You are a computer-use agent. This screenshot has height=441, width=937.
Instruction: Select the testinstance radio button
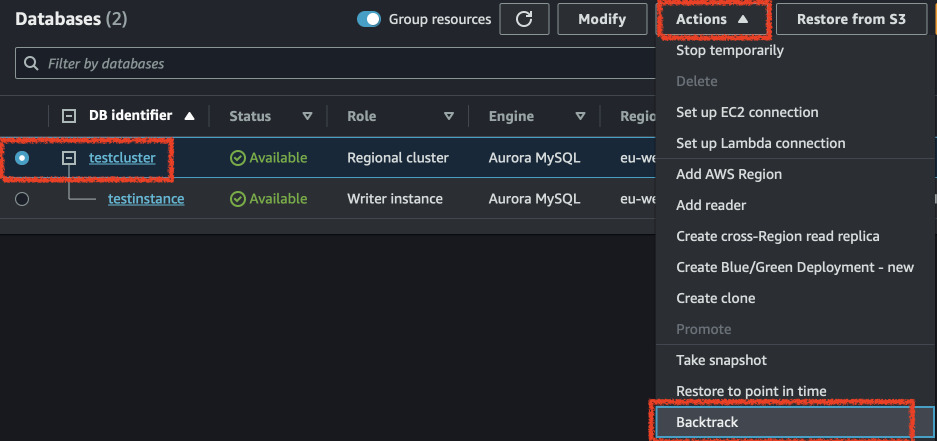point(22,199)
